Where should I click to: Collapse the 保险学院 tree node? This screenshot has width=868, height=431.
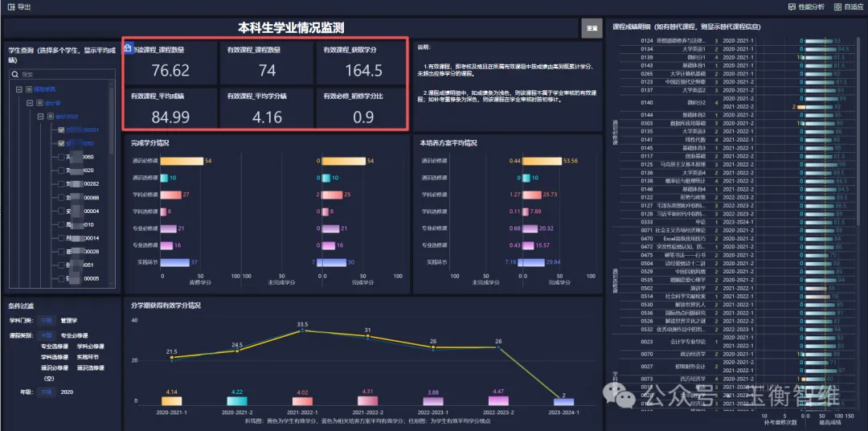pyautogui.click(x=18, y=88)
